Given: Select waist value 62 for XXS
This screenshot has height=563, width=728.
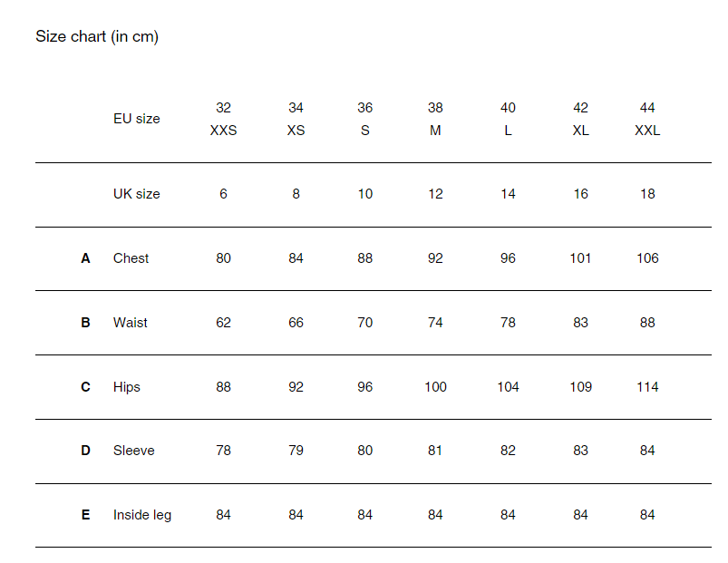Looking at the screenshot, I should point(223,323).
